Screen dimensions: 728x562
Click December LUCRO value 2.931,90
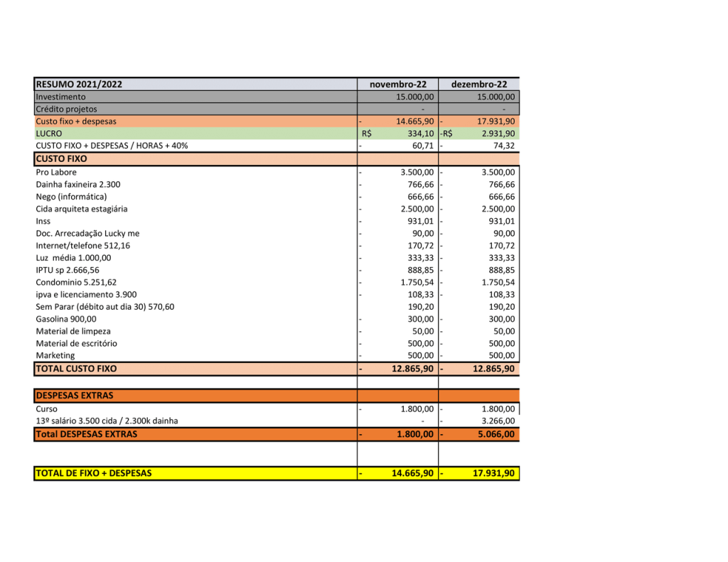point(496,134)
